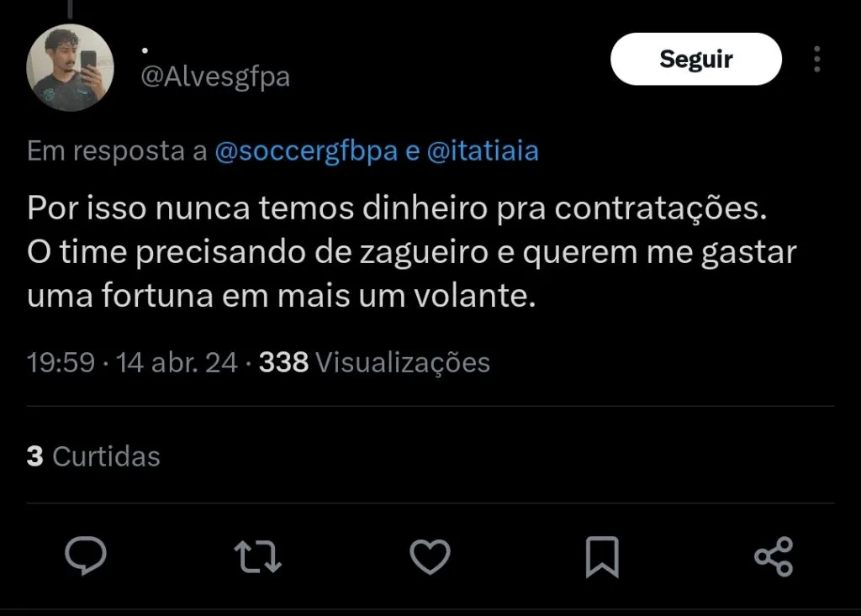This screenshot has width=861, height=616.
Task: Open the @soccergfbpa mention link
Action: point(305,151)
